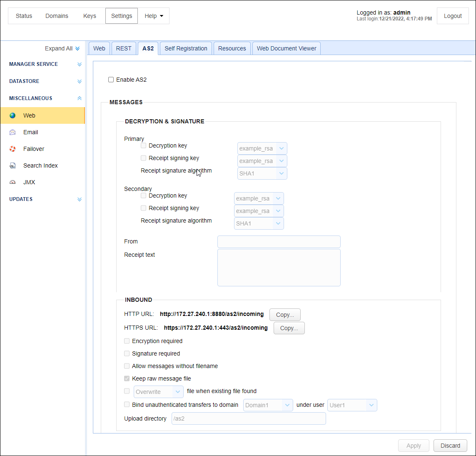Select the Settings menu
Screen dimensions: 476x456
click(x=122, y=16)
